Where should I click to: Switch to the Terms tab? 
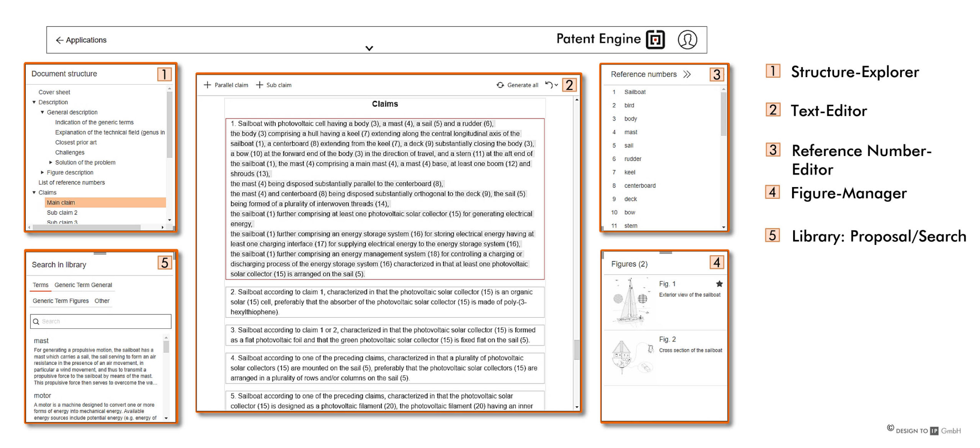click(x=41, y=285)
